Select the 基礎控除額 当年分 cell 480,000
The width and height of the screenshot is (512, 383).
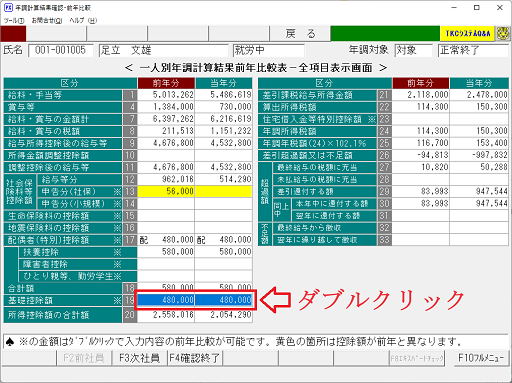224,300
